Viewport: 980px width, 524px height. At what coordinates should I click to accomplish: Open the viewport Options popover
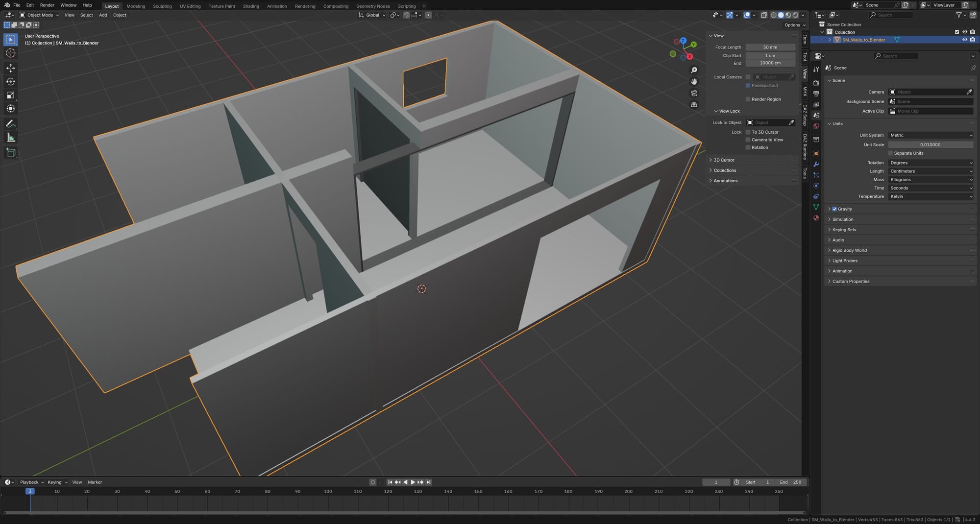click(x=794, y=25)
